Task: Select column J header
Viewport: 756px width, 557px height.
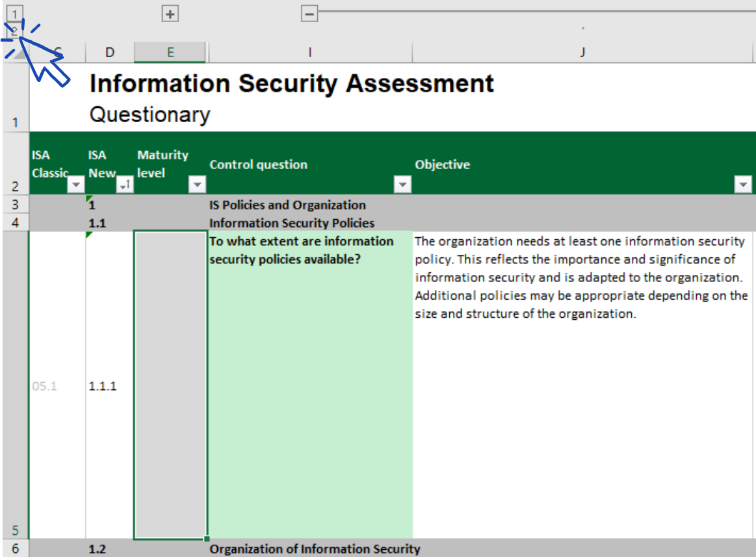Action: [x=583, y=53]
